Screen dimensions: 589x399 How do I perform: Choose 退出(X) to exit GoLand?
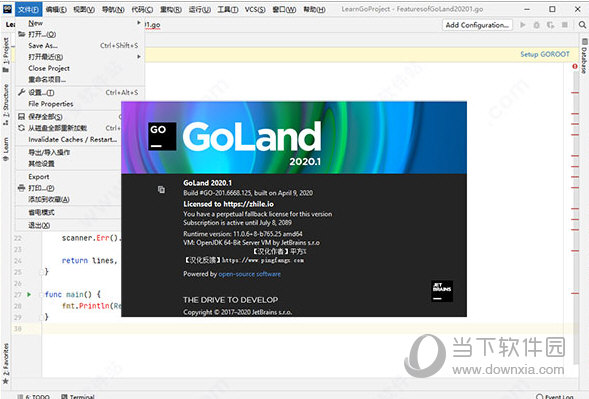click(x=68, y=225)
